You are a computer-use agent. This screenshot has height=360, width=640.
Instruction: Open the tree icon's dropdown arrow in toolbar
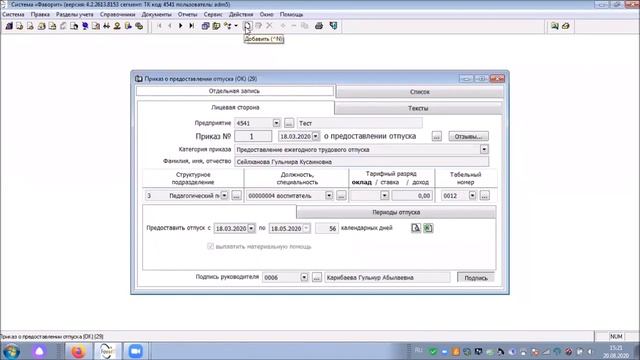pos(236,26)
